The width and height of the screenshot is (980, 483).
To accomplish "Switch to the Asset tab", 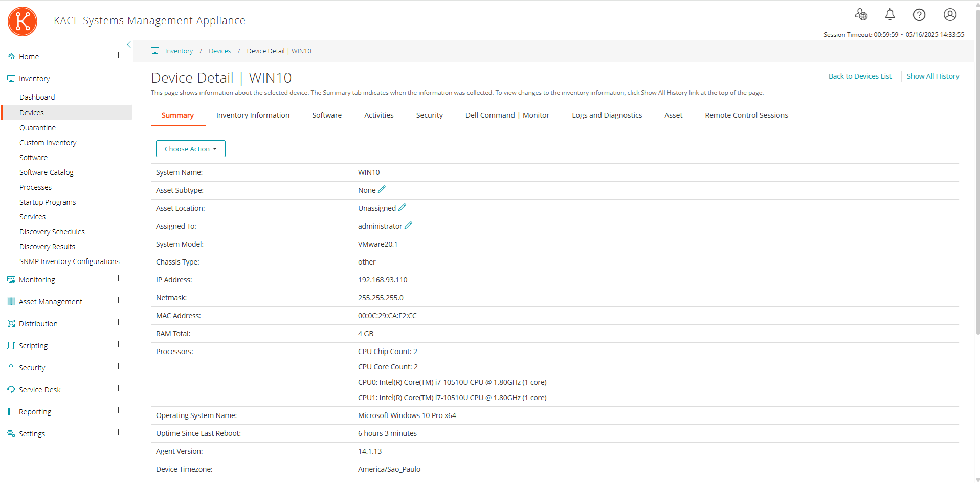I will pyautogui.click(x=674, y=115).
